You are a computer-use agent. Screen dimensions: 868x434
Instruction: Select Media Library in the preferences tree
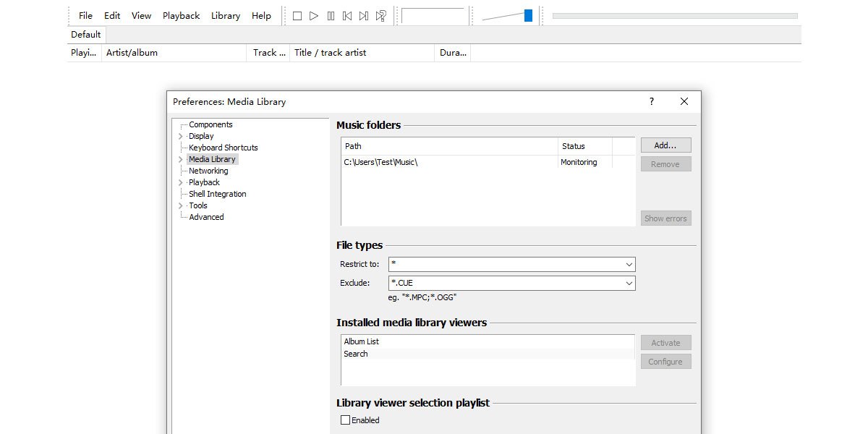[211, 158]
